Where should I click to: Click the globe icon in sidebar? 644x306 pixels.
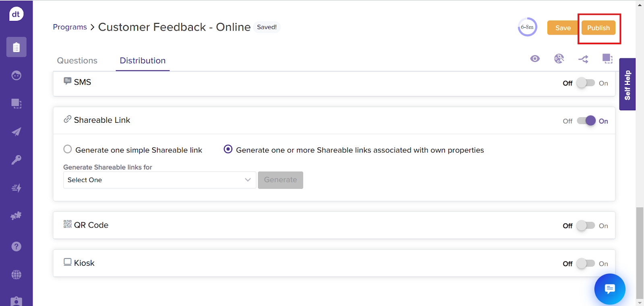tap(16, 275)
